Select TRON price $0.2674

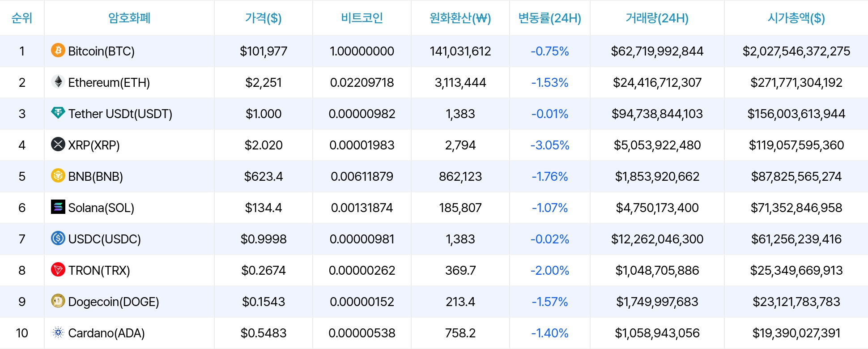264,270
